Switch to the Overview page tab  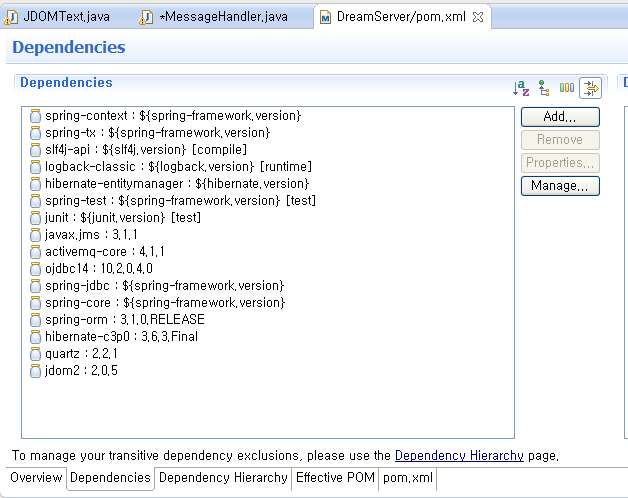pyautogui.click(x=36, y=478)
